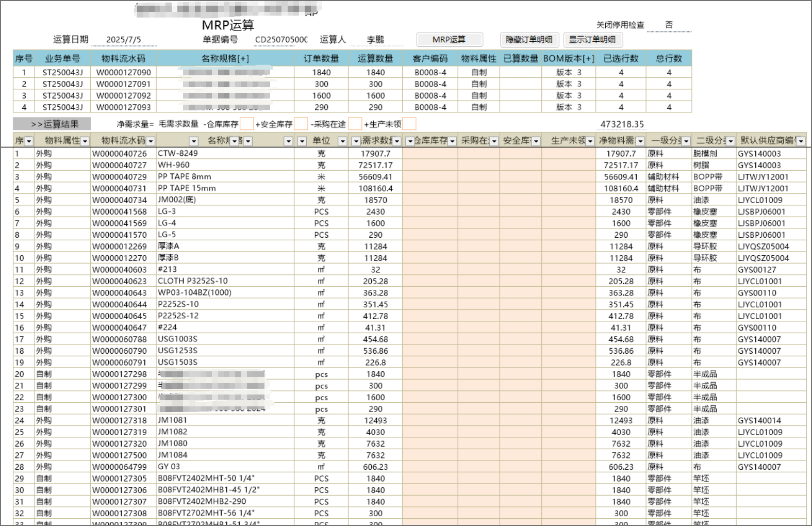Tick the box after +安全库存

pyautogui.click(x=301, y=124)
